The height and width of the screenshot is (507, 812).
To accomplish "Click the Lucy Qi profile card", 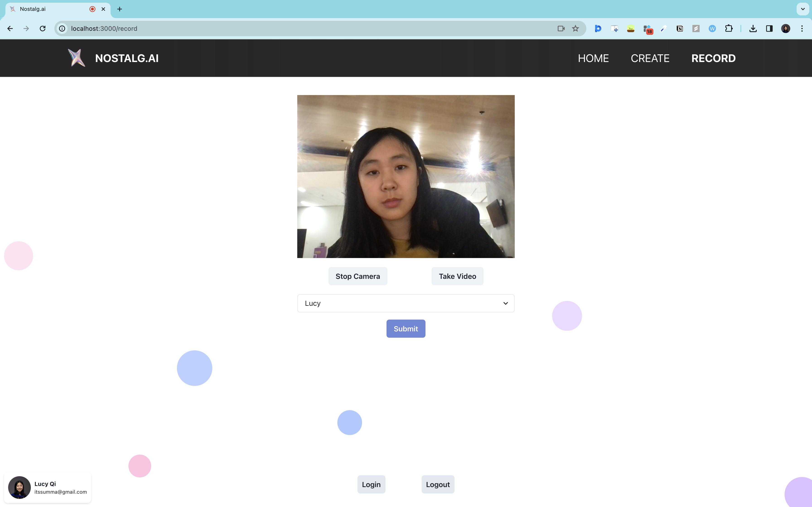I will (47, 487).
